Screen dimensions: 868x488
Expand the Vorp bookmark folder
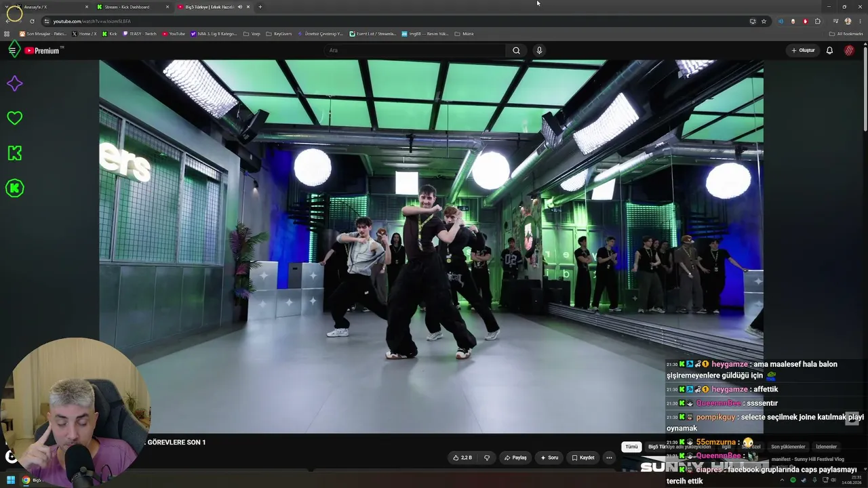point(252,33)
